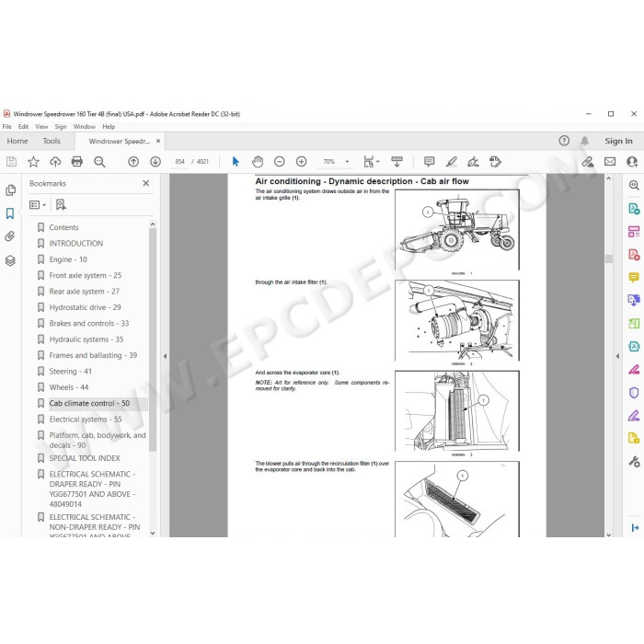The height and width of the screenshot is (644, 644).
Task: Go to previous page arrow
Action: click(133, 162)
